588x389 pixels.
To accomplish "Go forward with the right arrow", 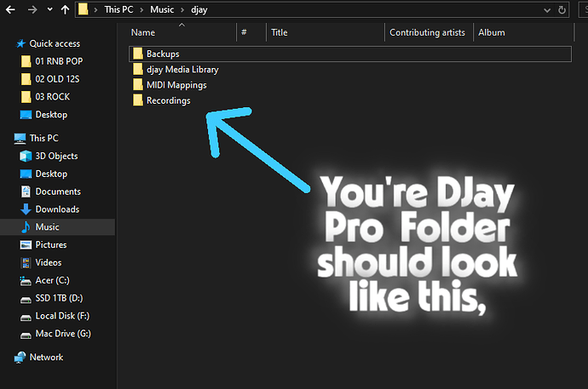I will click(x=32, y=9).
